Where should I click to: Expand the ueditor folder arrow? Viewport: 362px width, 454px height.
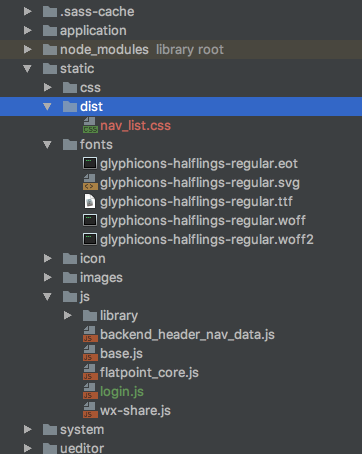point(28,448)
